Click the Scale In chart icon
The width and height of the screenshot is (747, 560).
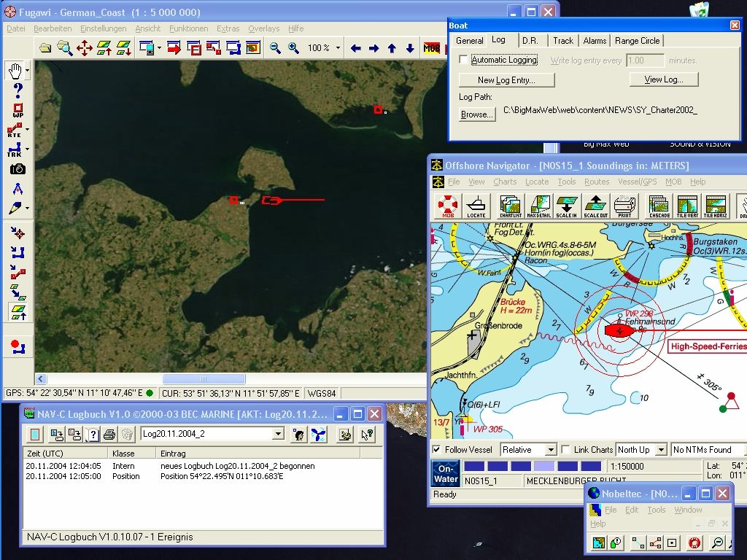pyautogui.click(x=566, y=206)
